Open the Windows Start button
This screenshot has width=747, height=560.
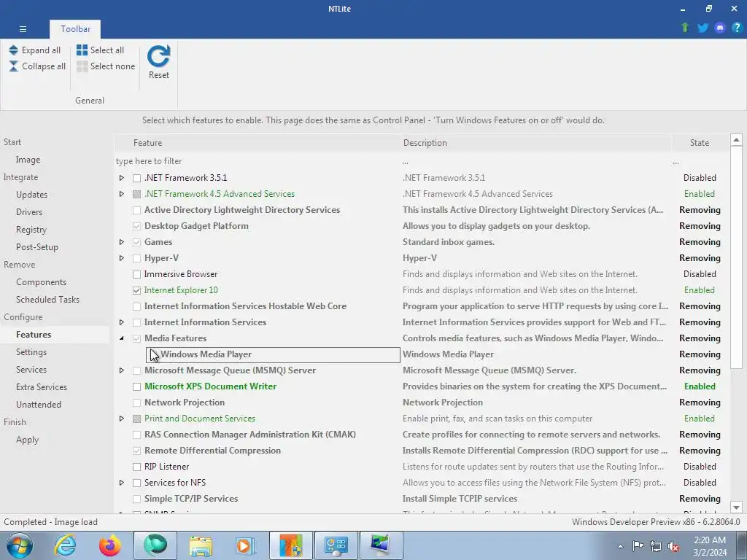click(20, 545)
